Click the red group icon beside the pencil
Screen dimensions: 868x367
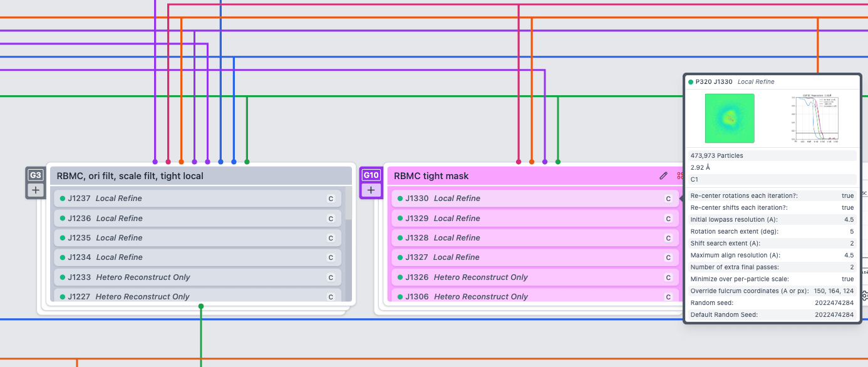[679, 176]
